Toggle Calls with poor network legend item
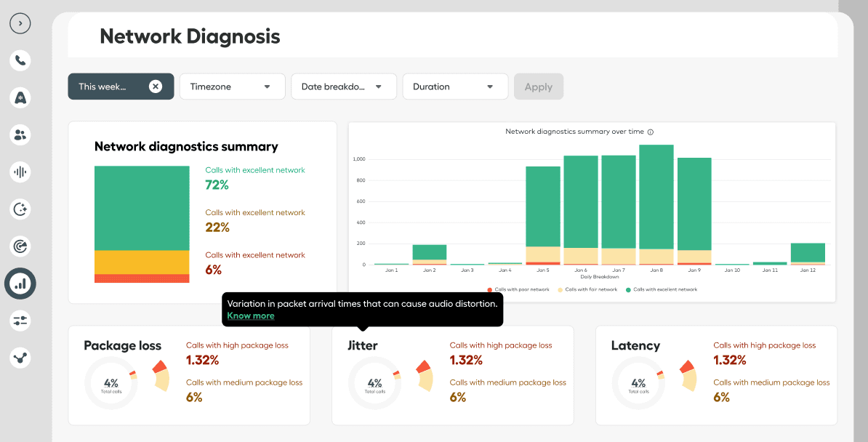Viewport: 868px width, 442px height. 518,289
